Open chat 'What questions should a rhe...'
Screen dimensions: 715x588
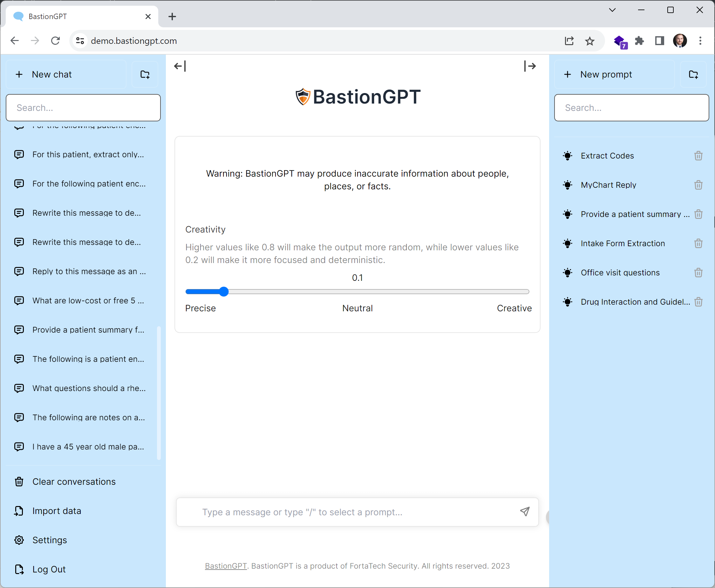click(x=81, y=388)
